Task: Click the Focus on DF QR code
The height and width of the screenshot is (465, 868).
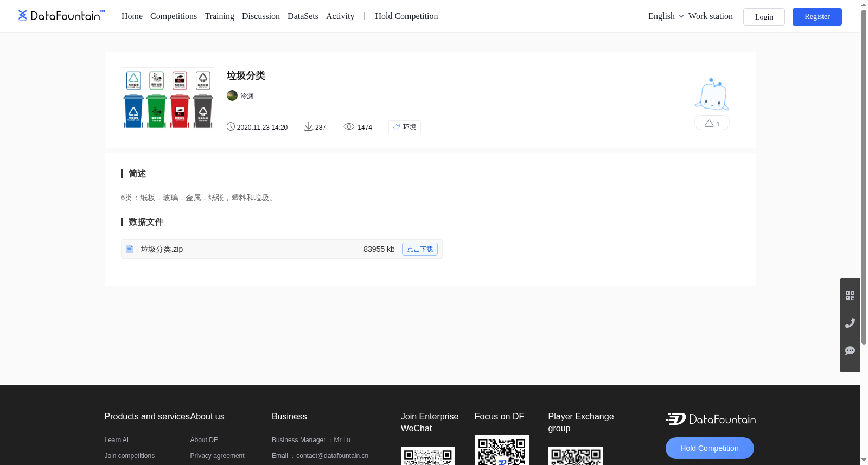Action: click(502, 450)
